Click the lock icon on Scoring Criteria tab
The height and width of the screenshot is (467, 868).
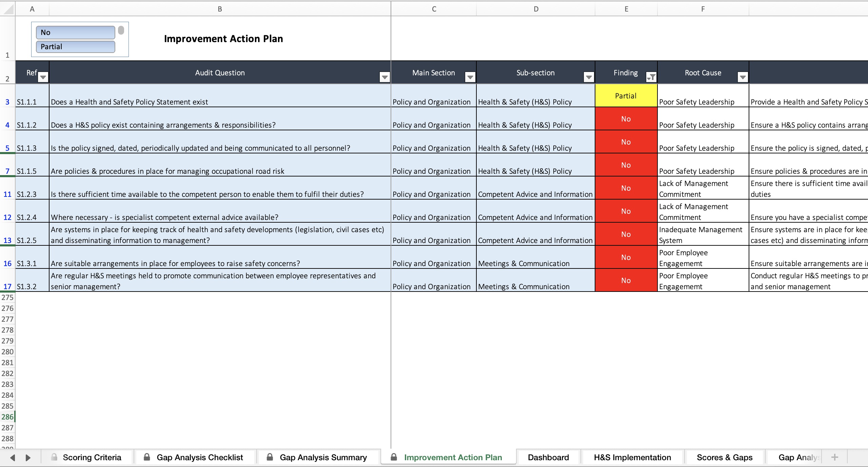pos(54,457)
